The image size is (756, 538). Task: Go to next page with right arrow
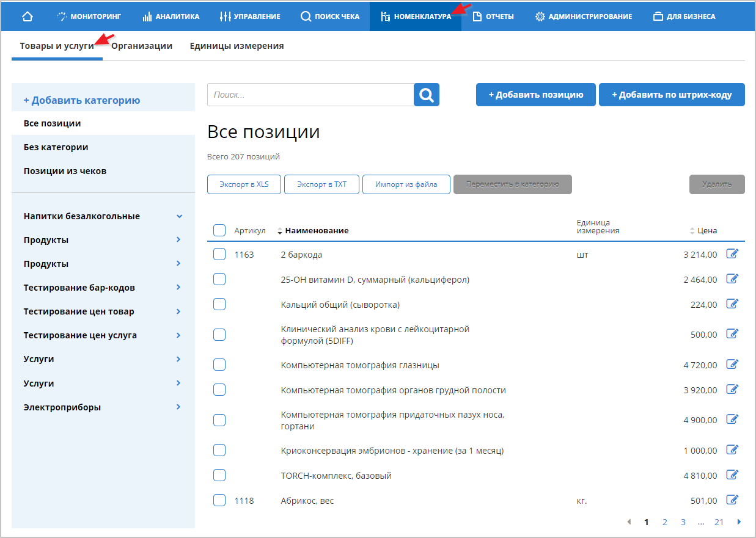click(x=739, y=522)
